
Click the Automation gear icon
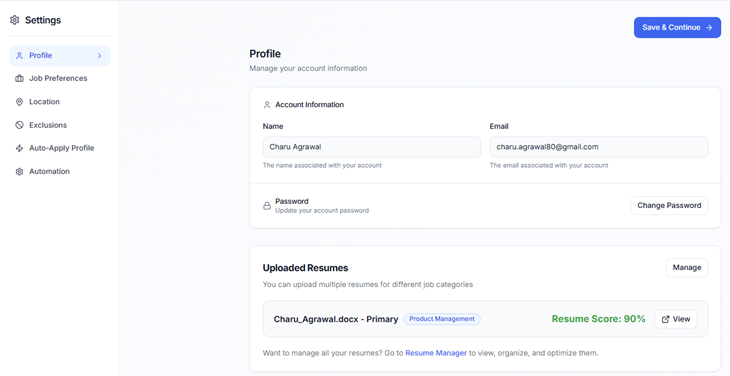[x=19, y=172]
